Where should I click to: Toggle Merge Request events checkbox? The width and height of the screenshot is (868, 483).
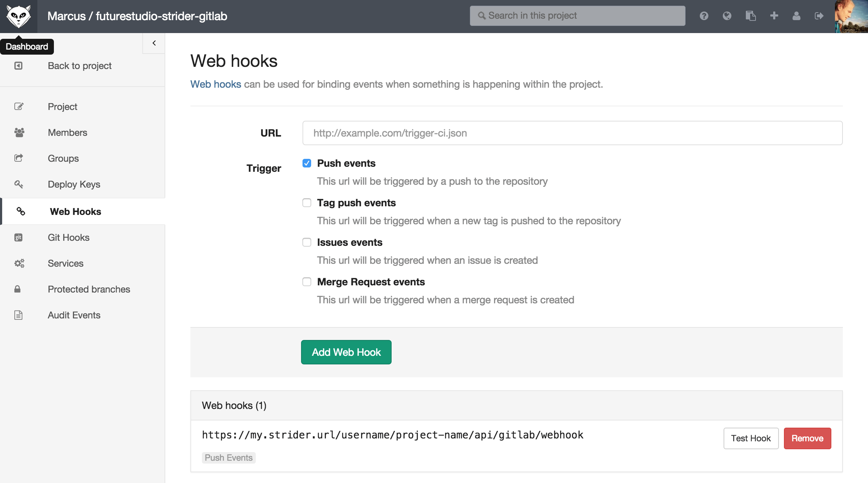pos(306,281)
